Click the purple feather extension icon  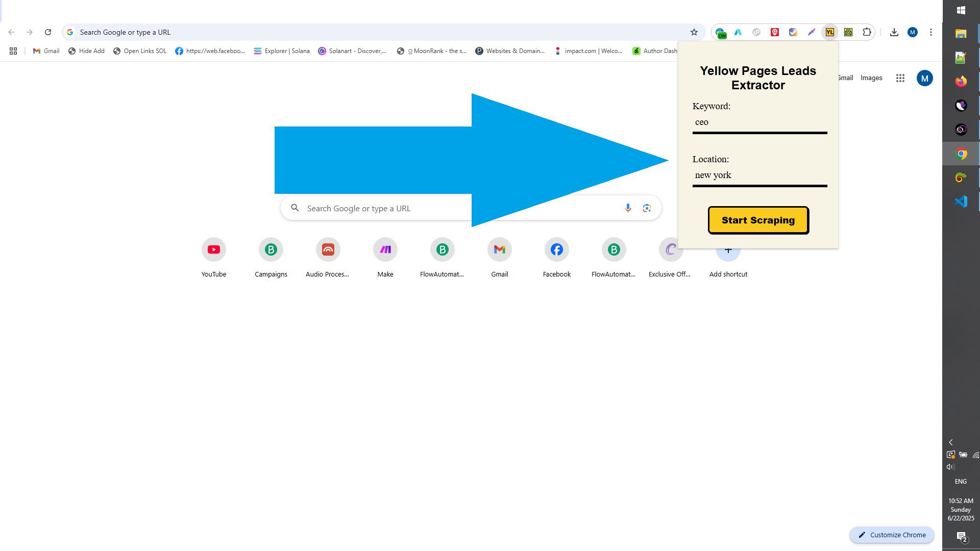tap(812, 32)
